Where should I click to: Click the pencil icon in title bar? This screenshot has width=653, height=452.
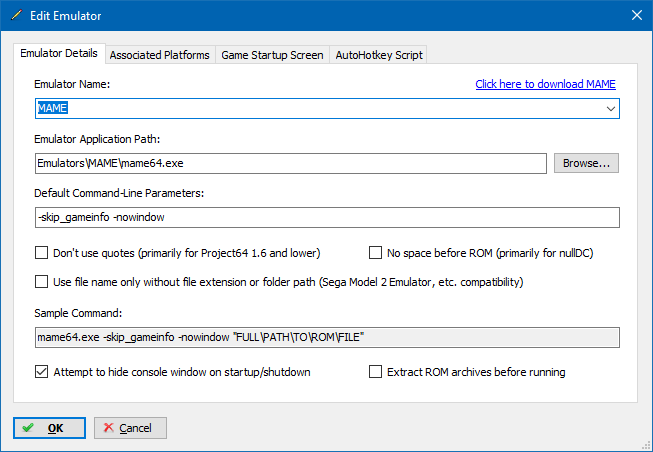[16, 15]
